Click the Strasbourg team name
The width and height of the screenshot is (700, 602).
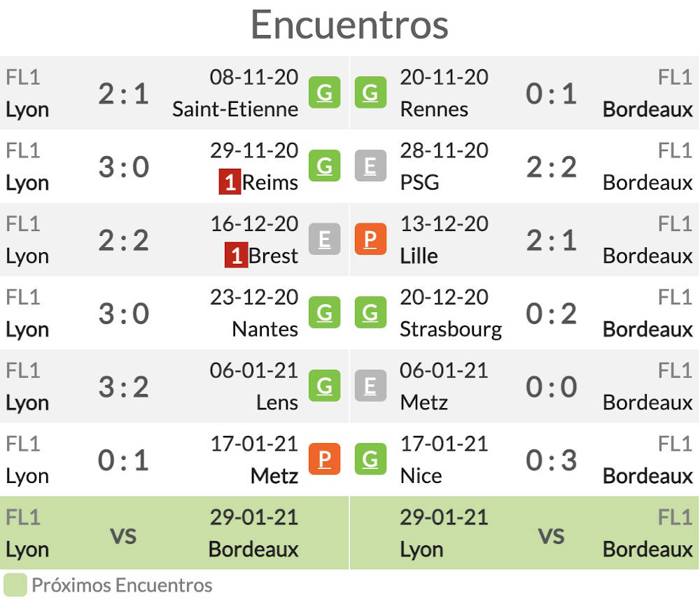coord(451,330)
